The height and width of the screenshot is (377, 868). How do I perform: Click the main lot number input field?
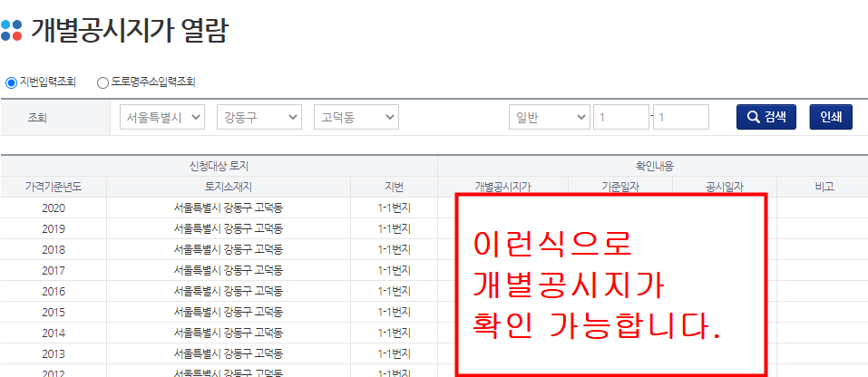coord(621,117)
